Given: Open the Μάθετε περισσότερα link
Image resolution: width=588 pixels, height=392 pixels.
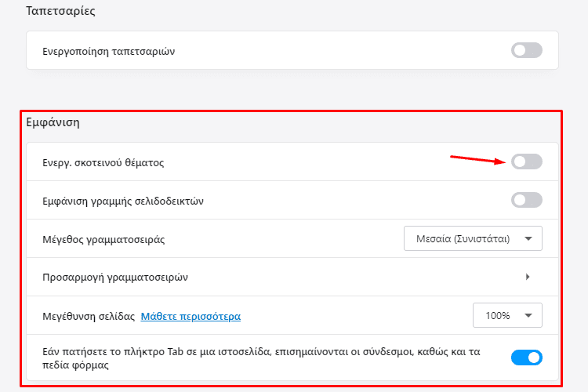Looking at the screenshot, I should pos(191,316).
